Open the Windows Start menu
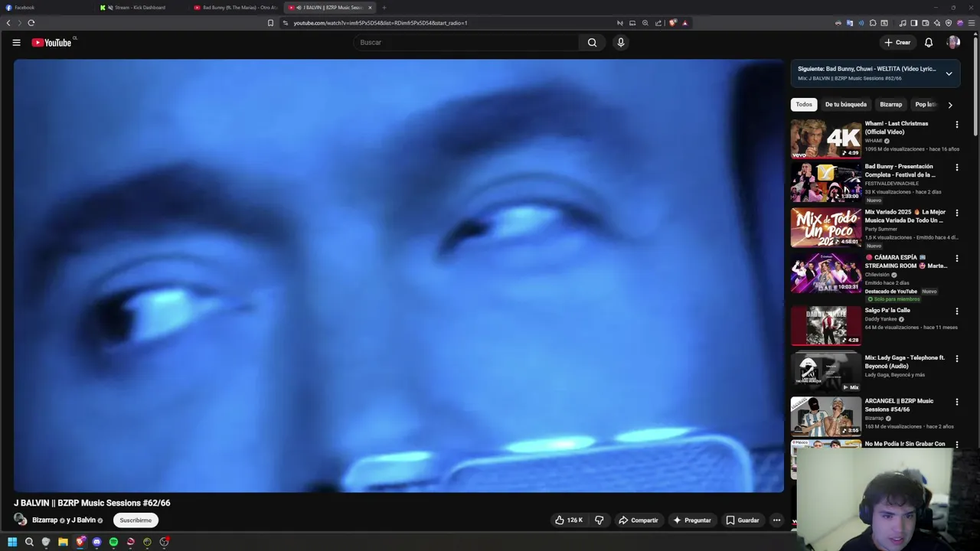The height and width of the screenshot is (551, 980). pyautogui.click(x=12, y=542)
